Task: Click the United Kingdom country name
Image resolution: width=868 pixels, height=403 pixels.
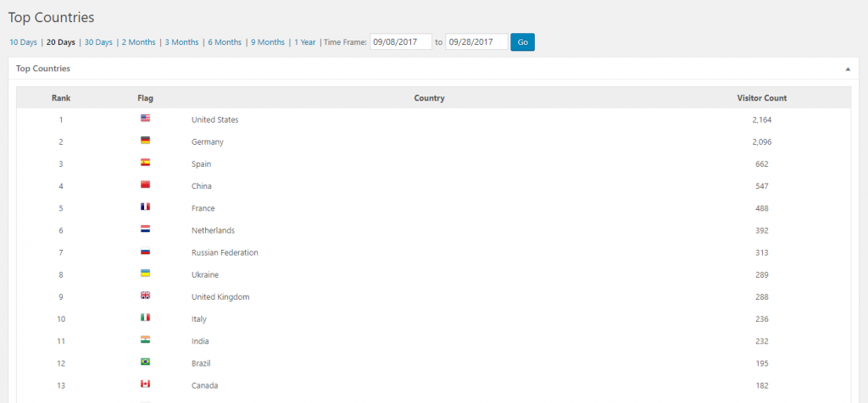Action: pos(220,296)
